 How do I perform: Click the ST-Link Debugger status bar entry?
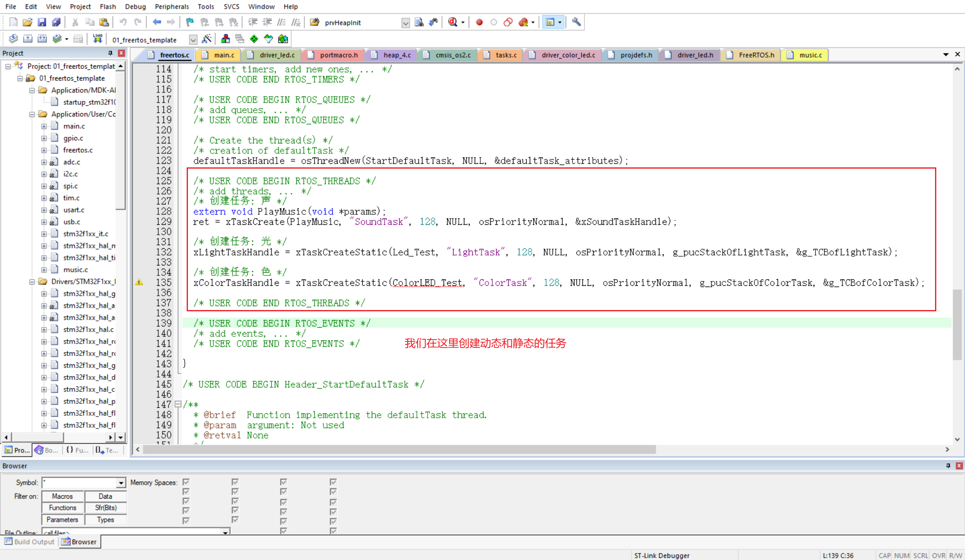tap(662, 555)
